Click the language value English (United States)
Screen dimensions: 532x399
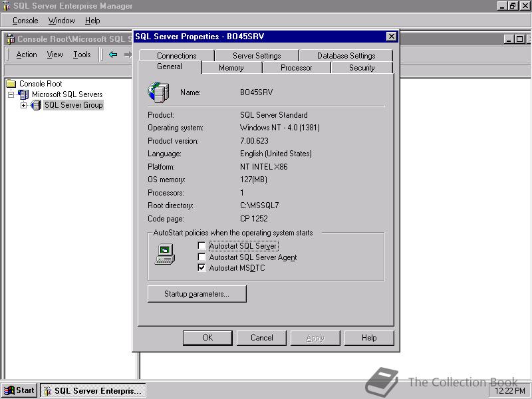pyautogui.click(x=276, y=154)
